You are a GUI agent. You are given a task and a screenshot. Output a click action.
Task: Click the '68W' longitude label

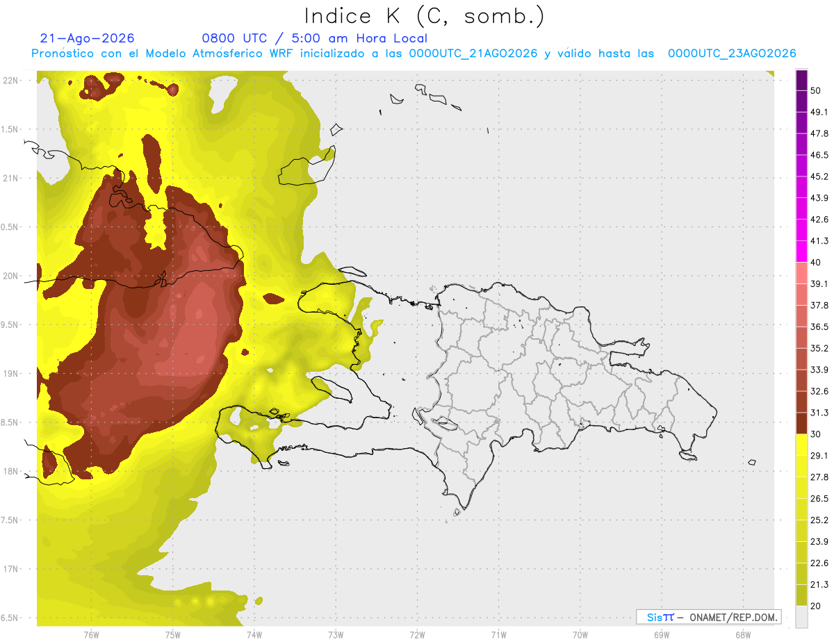tap(743, 635)
